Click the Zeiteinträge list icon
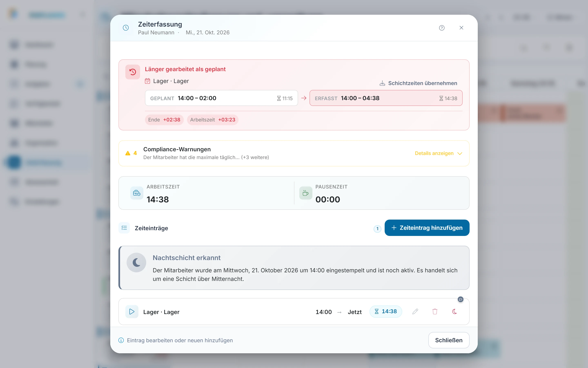 click(x=124, y=228)
